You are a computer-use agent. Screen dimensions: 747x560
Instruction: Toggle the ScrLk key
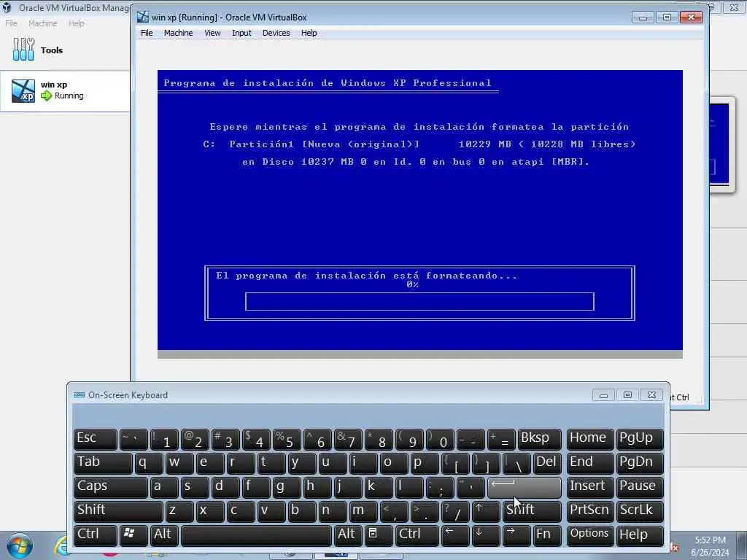click(x=640, y=511)
